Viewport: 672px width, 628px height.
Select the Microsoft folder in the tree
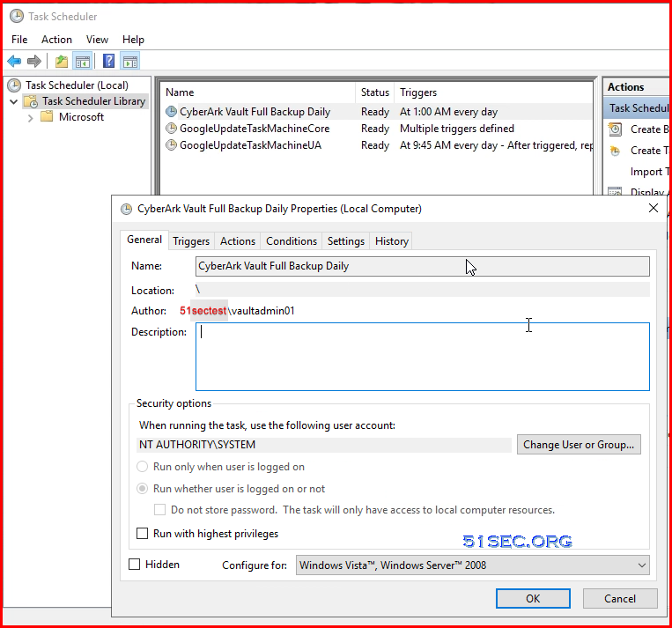81,117
